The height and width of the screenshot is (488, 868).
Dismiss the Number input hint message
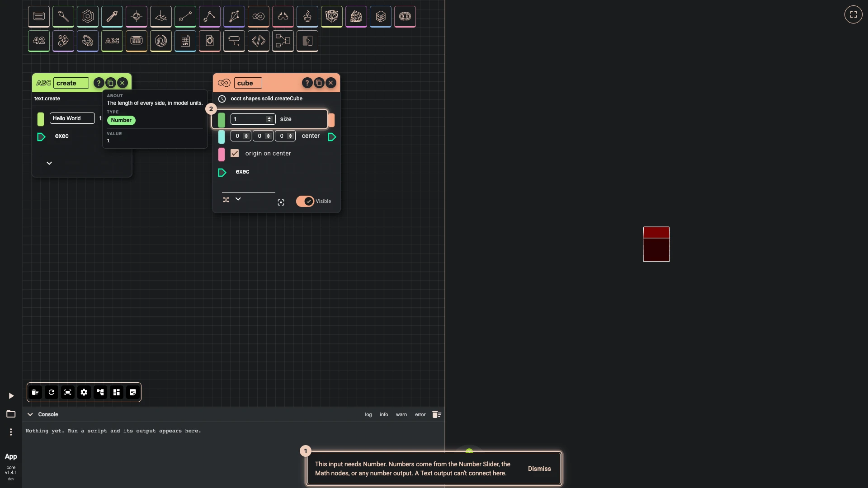click(539, 469)
